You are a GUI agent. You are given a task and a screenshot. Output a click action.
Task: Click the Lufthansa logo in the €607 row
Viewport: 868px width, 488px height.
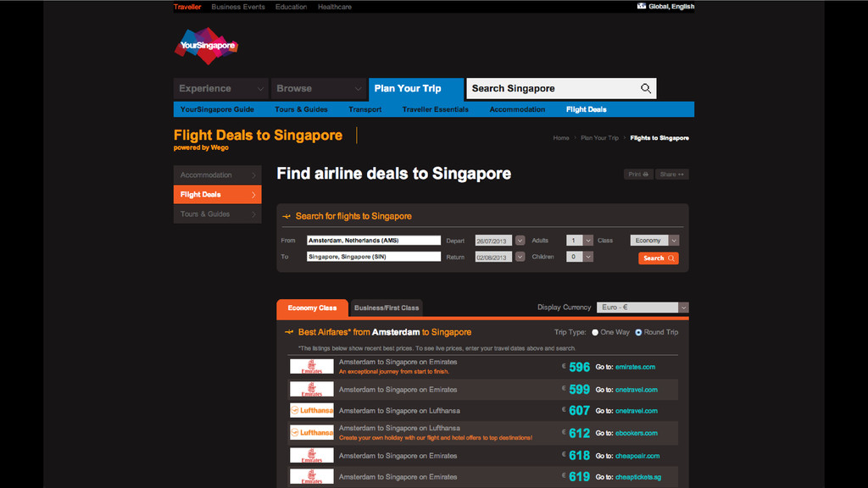coord(312,411)
